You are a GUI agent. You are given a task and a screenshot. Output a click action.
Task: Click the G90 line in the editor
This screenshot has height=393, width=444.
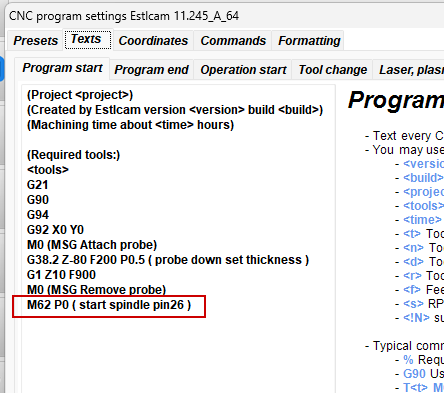38,200
